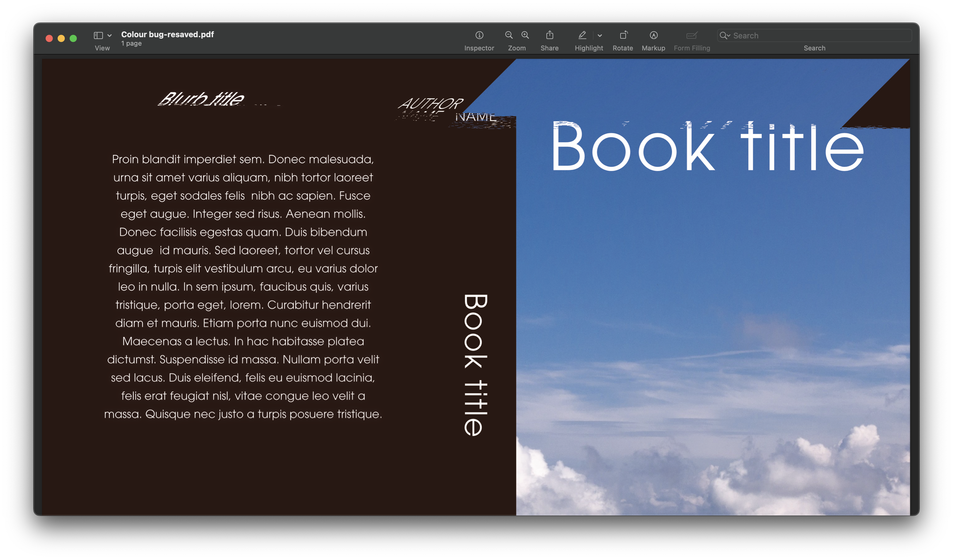Screen dimensions: 953x560
Task: Click the 'massa. Quisque nec justo' line
Action: 243,414
